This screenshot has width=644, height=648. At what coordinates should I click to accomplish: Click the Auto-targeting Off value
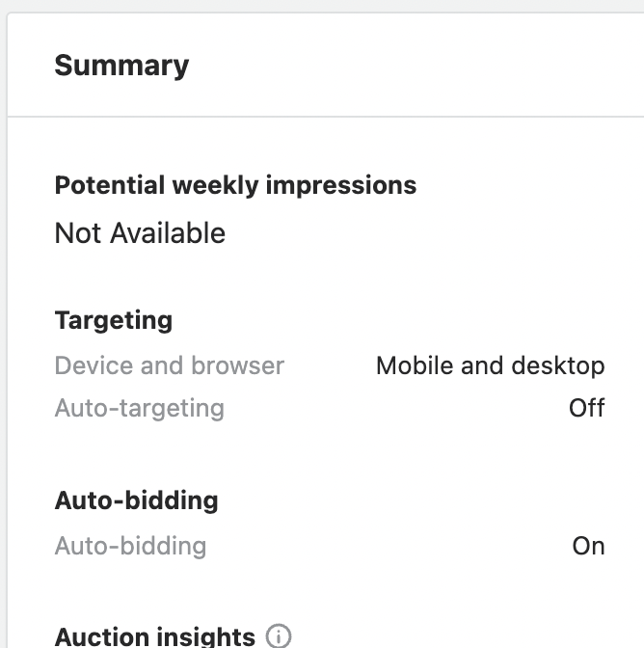coord(586,408)
